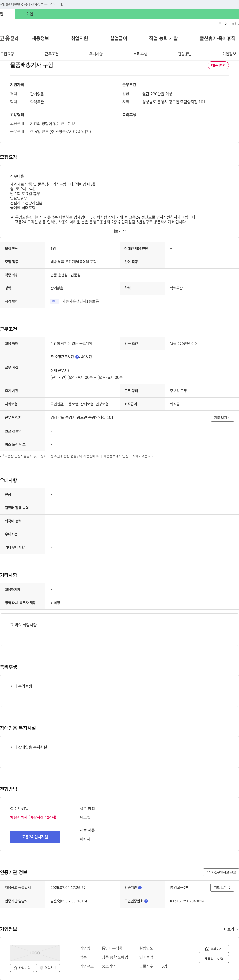Open 지도 보기 for 통영고용센터
This screenshot has width=239, height=980.
[x=222, y=888]
